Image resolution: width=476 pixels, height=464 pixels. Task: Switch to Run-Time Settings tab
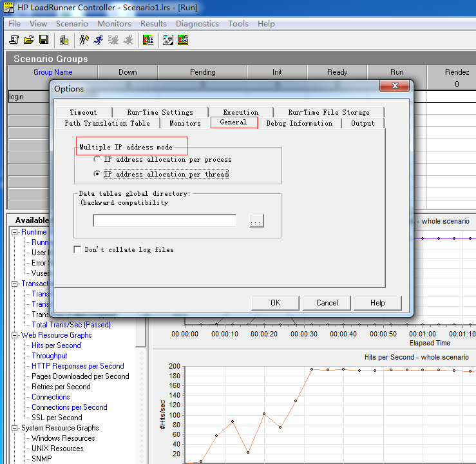click(160, 112)
